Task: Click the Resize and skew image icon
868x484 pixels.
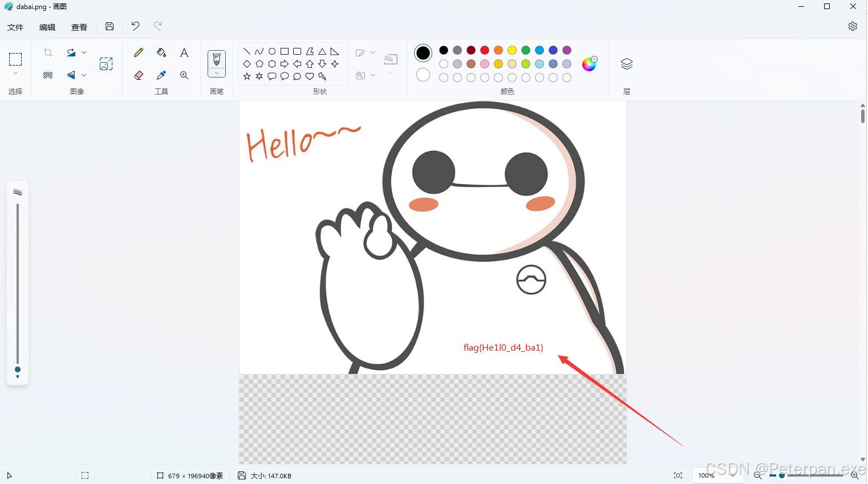Action: [x=106, y=64]
